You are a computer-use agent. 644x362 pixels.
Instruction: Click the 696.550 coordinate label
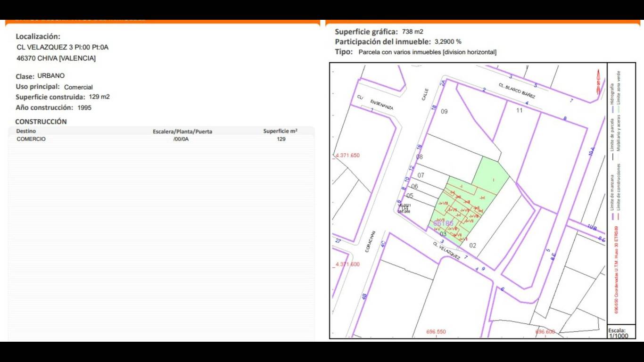[436, 332]
